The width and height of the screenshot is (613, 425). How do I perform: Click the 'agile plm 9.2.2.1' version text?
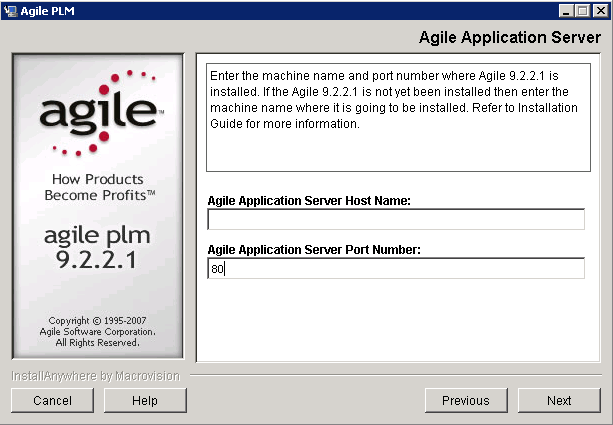point(97,248)
